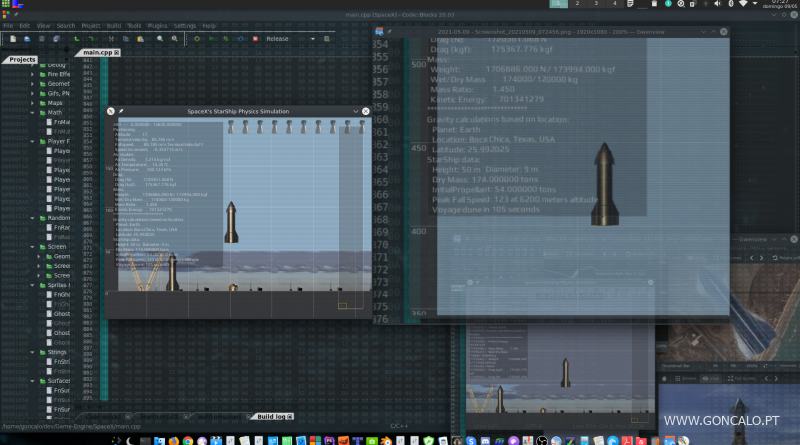The image size is (800, 445).
Task: Click the Build gear icon
Action: pyautogui.click(x=197, y=38)
